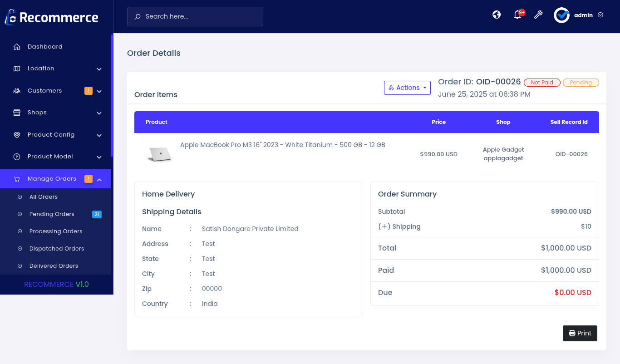620x364 pixels.
Task: Click the admin avatar image
Action: coord(561,15)
